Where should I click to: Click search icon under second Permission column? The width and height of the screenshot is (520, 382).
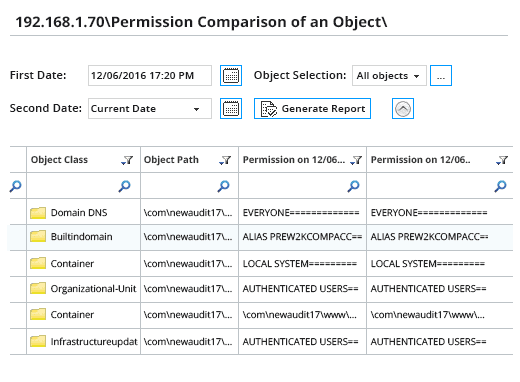click(500, 186)
